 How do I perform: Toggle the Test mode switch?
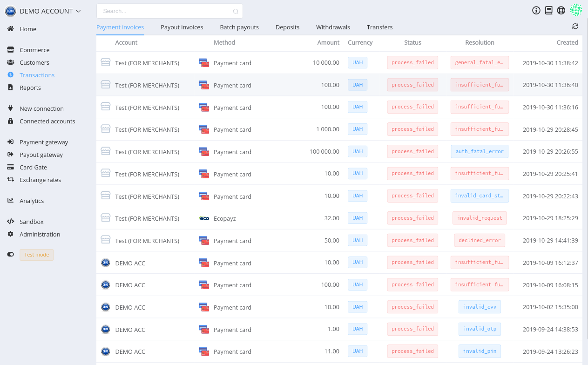pos(10,255)
